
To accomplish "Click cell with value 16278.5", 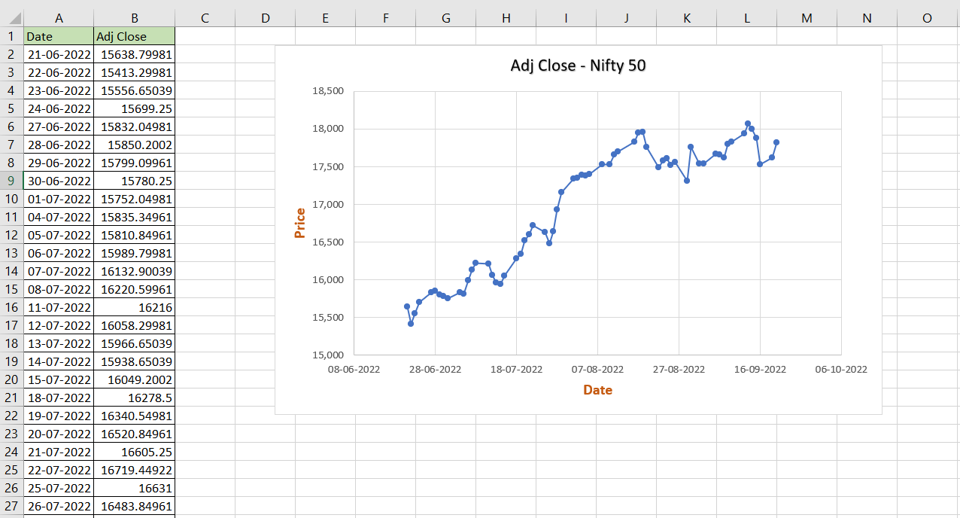I will pyautogui.click(x=134, y=397).
